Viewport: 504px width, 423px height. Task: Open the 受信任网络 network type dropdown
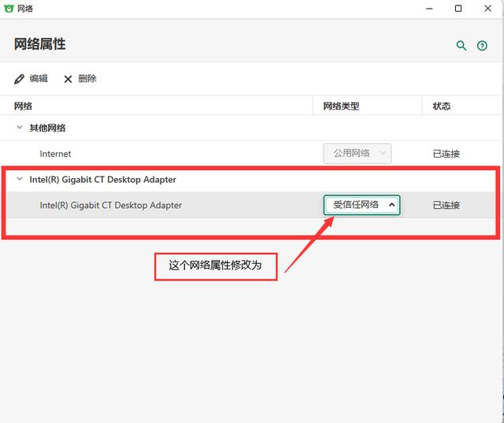[361, 205]
